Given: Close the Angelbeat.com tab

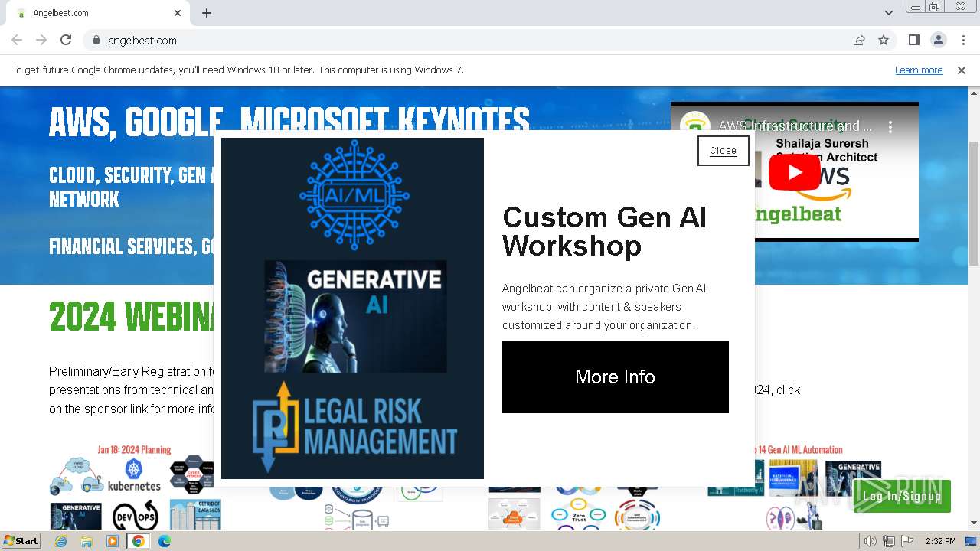Looking at the screenshot, I should [x=178, y=13].
